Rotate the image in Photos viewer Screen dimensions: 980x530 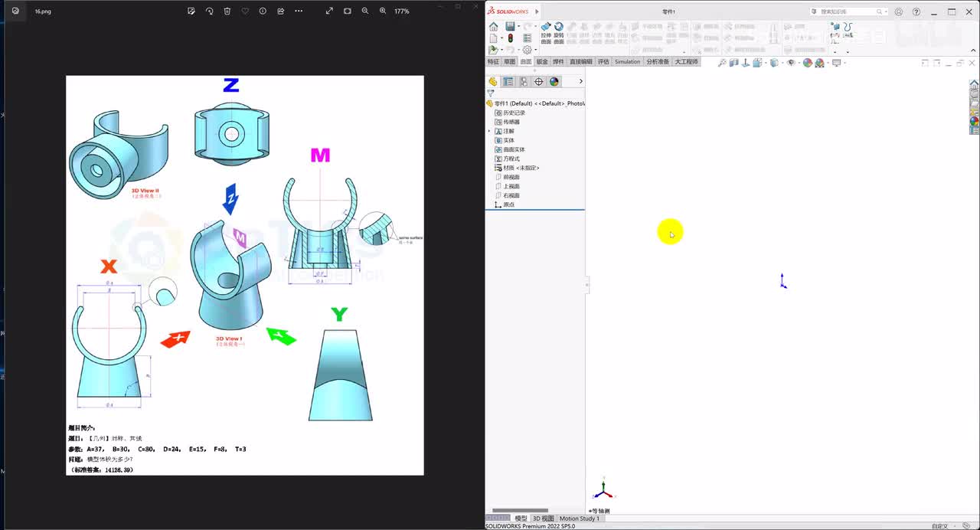(209, 11)
